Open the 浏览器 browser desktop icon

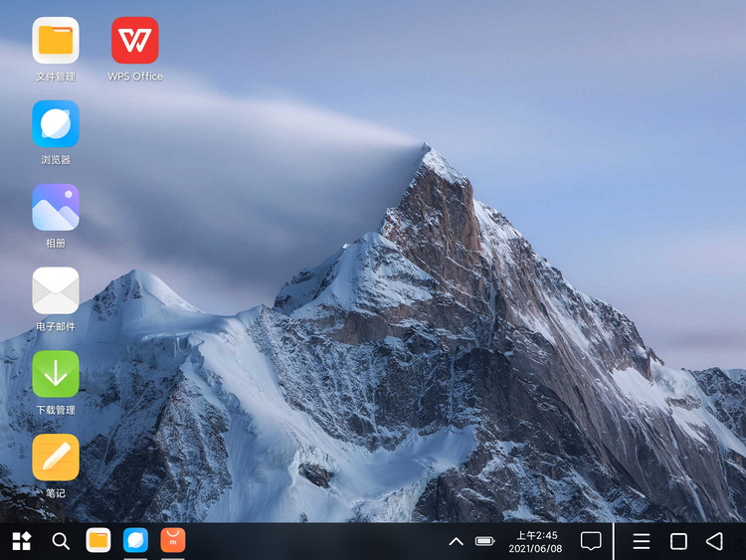(56, 123)
